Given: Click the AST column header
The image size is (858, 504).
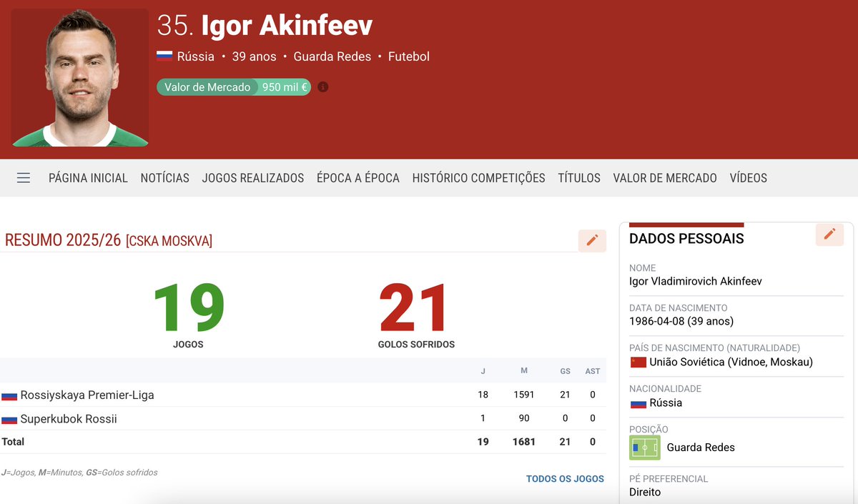Looking at the screenshot, I should pos(593,371).
